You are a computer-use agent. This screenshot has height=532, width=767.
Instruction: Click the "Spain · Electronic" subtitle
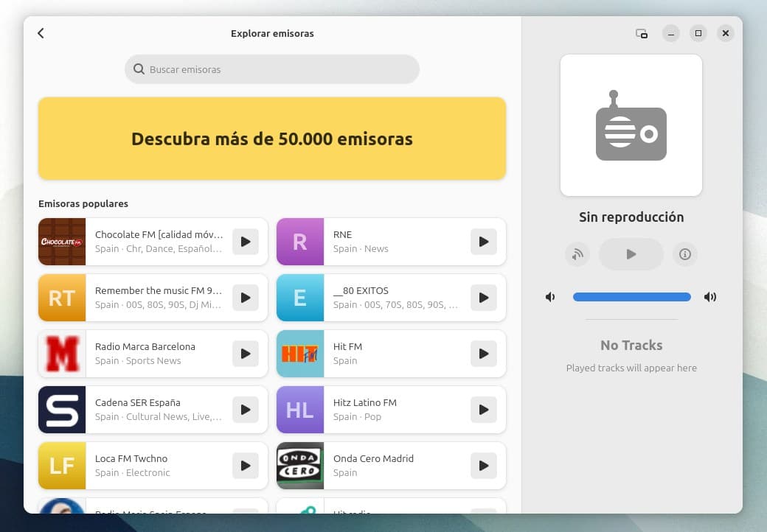[133, 473]
